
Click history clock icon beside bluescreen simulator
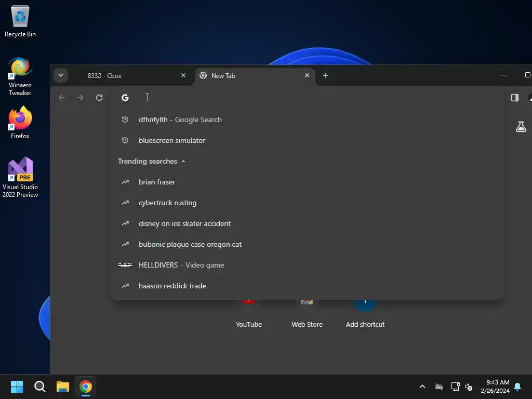(x=125, y=140)
